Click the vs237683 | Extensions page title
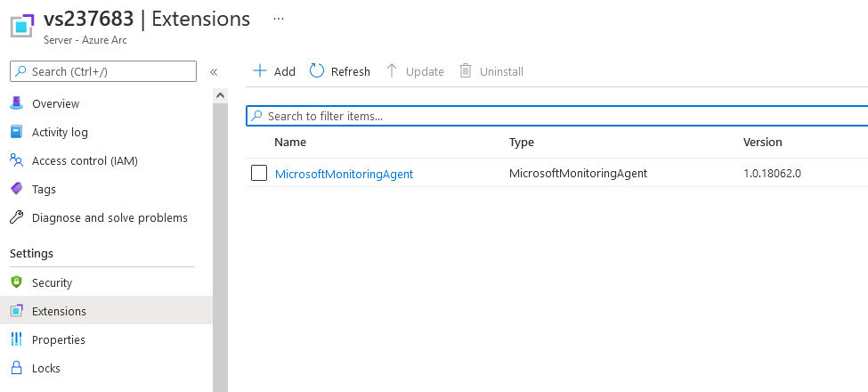868x392 pixels. coord(147,19)
